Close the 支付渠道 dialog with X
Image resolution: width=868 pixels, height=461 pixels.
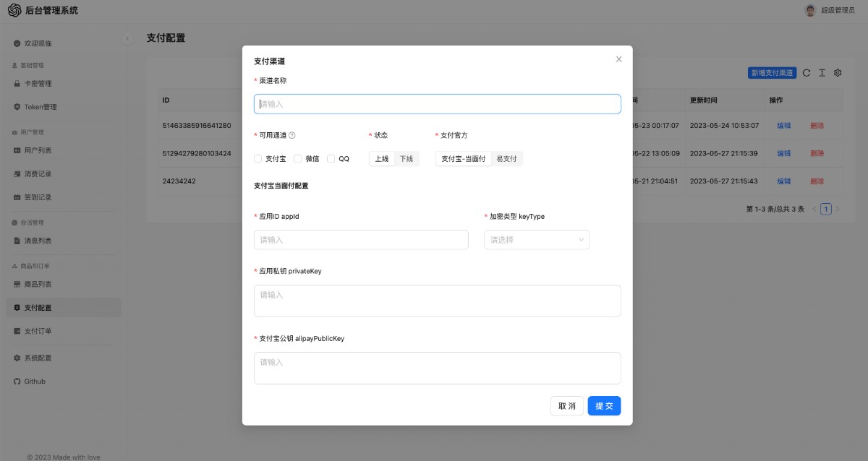tap(618, 59)
